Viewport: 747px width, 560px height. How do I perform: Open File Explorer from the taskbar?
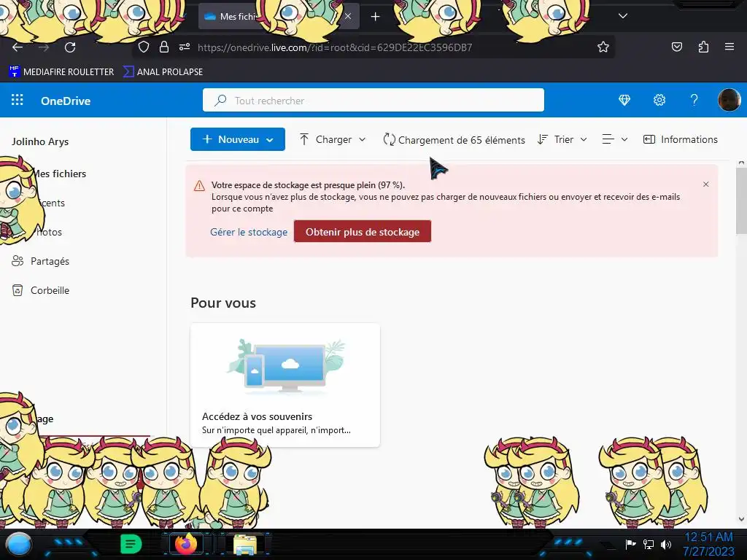coord(245,544)
